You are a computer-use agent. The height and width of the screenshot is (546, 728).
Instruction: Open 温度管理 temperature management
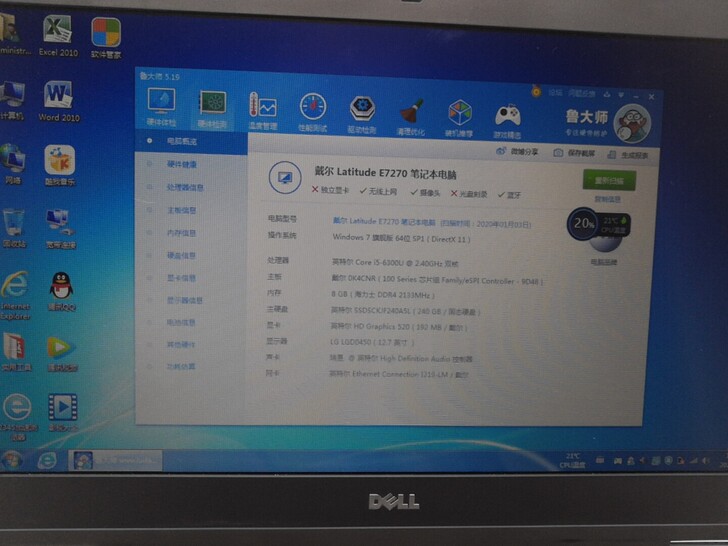coord(262,110)
